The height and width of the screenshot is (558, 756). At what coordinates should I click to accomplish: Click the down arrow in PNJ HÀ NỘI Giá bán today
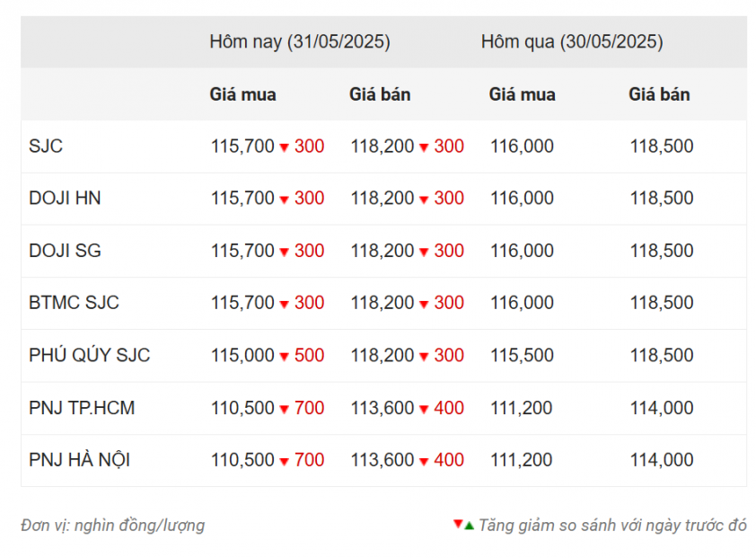tap(424, 462)
